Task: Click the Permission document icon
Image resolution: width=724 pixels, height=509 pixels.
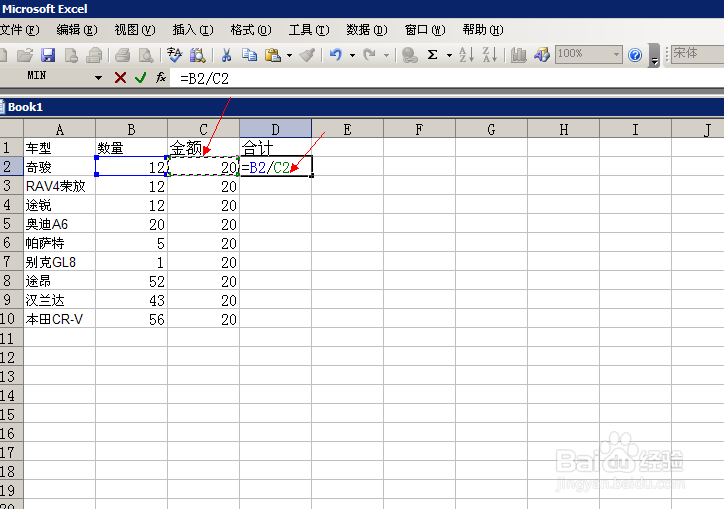Action: [71, 55]
